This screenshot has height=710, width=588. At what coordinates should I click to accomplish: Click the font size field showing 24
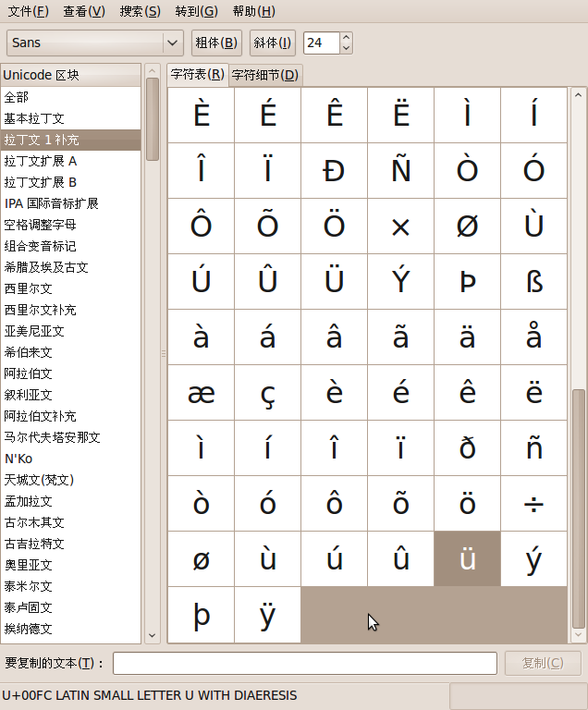tap(321, 43)
